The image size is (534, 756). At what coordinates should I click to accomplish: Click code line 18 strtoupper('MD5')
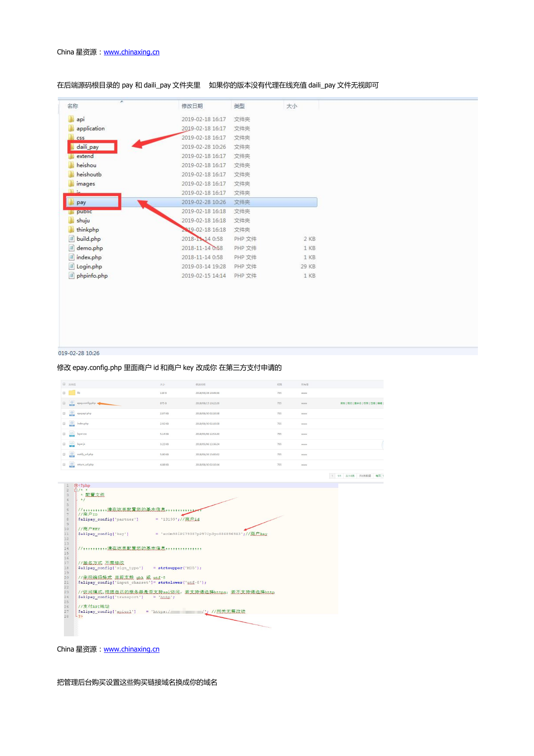[x=180, y=568]
